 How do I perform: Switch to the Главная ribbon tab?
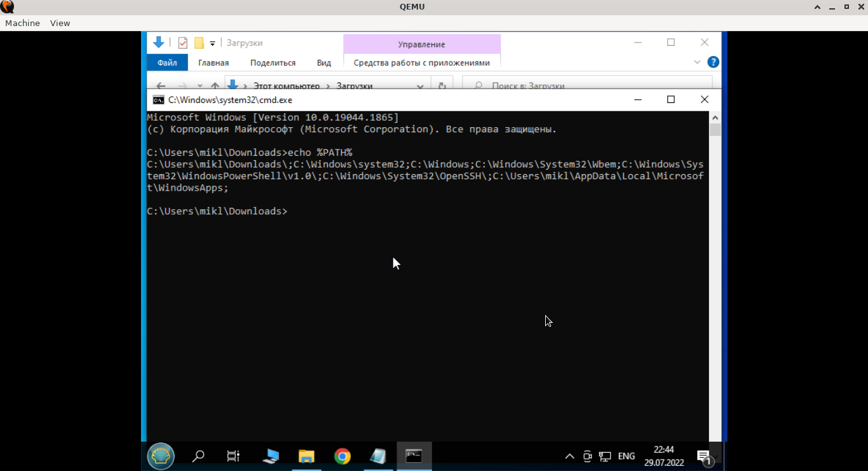214,63
